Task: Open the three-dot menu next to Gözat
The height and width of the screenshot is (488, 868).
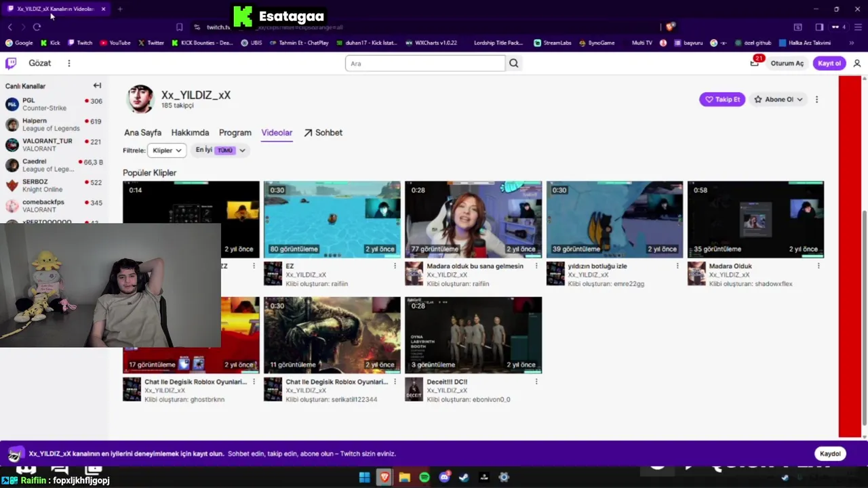Action: (x=68, y=63)
